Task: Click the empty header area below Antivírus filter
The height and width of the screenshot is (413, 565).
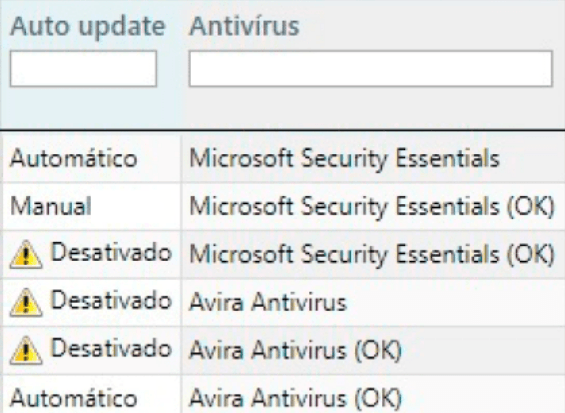Action: click(373, 107)
